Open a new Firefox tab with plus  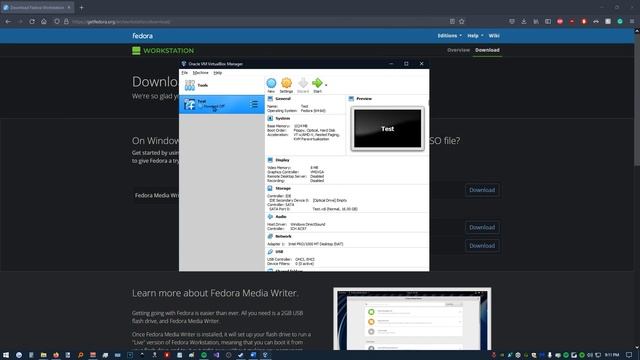[x=82, y=7]
